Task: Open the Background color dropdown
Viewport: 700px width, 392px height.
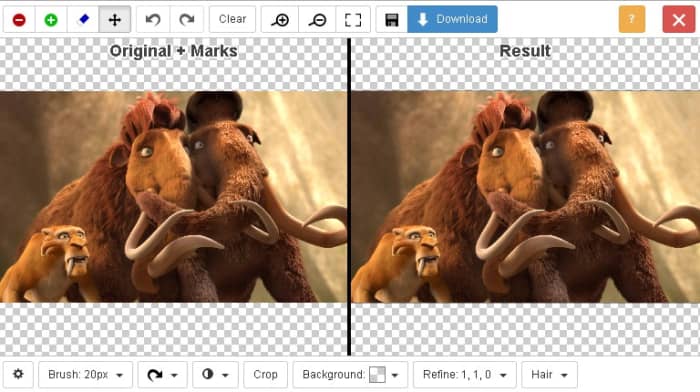Action: click(350, 374)
